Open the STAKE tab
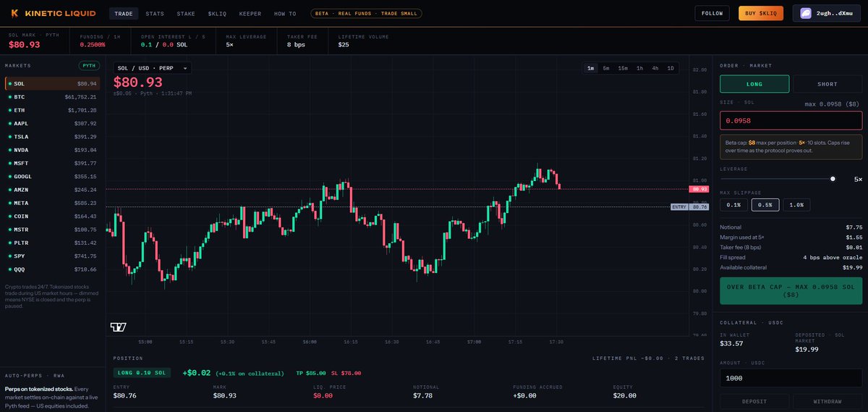Screen dimensions: 868x412 (186, 13)
